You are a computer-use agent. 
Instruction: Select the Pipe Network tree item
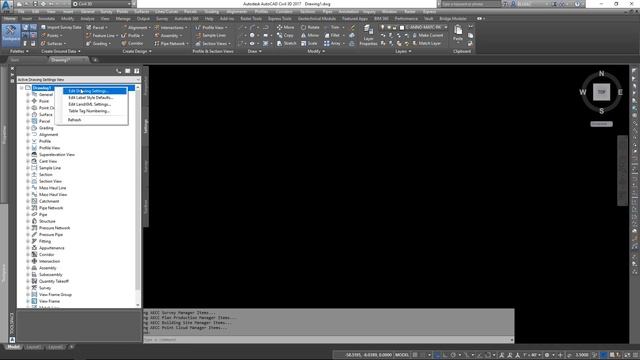pos(51,208)
